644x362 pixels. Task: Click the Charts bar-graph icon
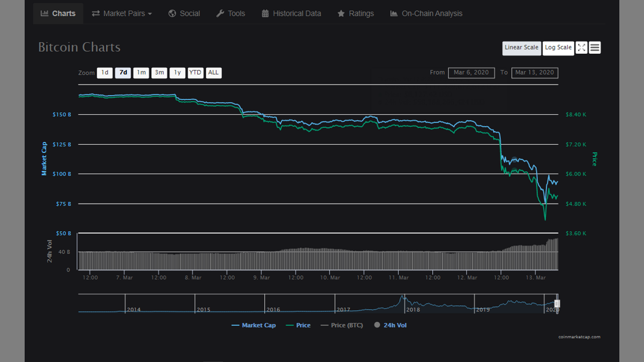click(44, 14)
